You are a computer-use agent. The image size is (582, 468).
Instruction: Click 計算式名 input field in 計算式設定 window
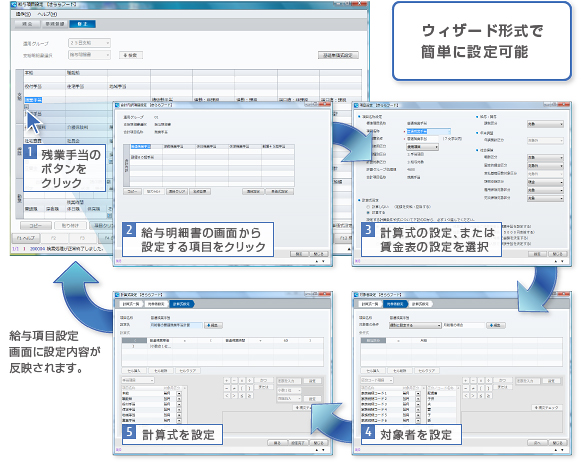pos(176,325)
